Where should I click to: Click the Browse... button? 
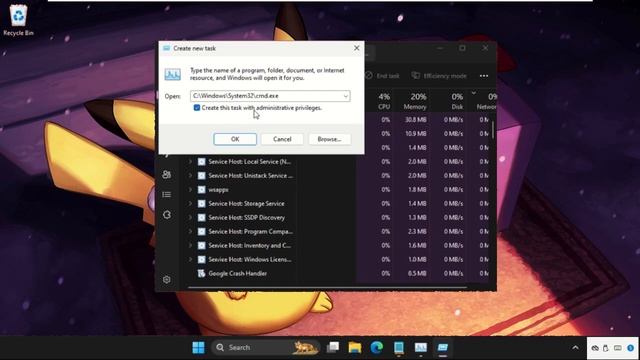pos(329,139)
